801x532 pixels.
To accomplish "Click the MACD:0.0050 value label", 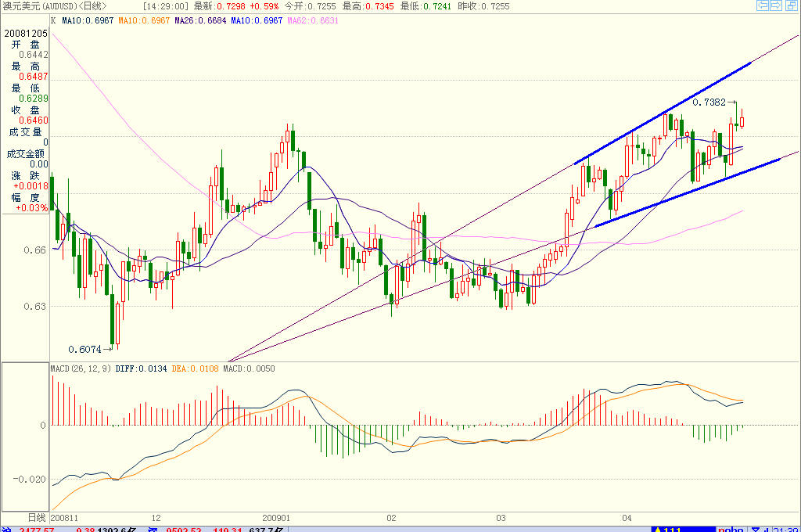I will click(249, 368).
